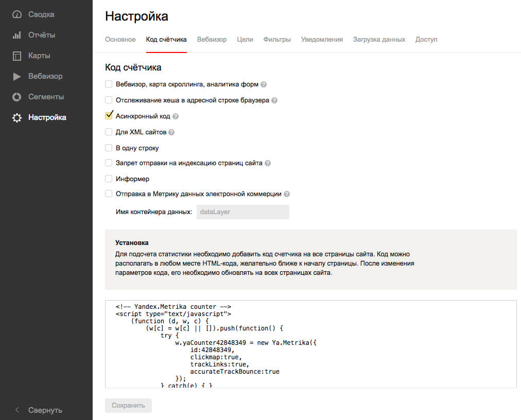Enable Вебвизор, карта скроллинга checkbox
This screenshot has height=420, width=521.
tap(109, 84)
